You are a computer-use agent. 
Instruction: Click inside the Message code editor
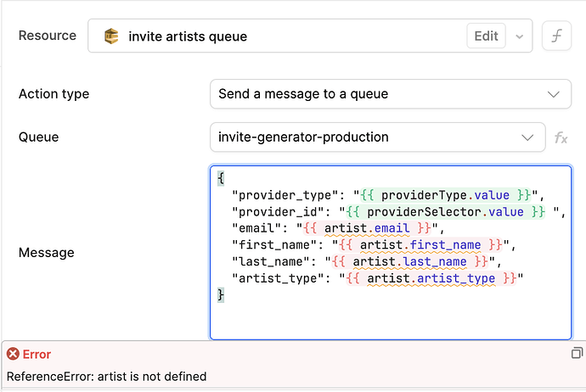coord(391,252)
